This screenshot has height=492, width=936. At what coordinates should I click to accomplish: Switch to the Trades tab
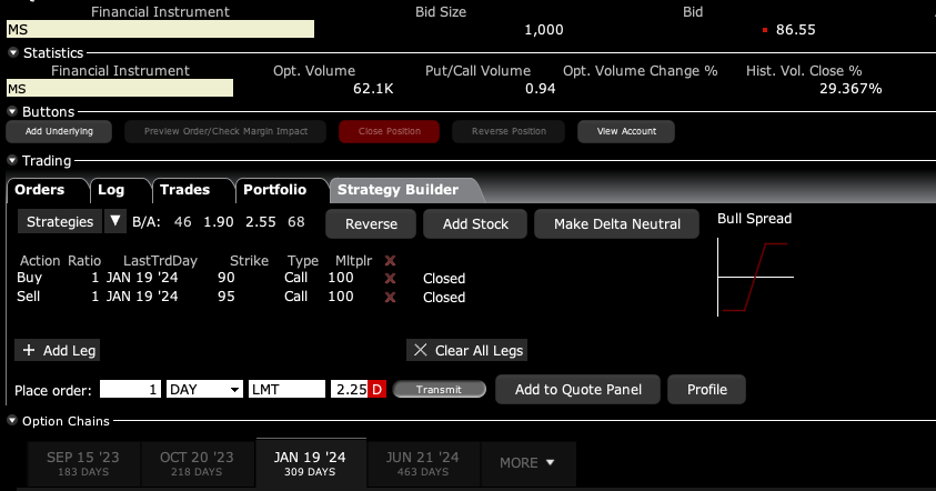[x=185, y=190]
